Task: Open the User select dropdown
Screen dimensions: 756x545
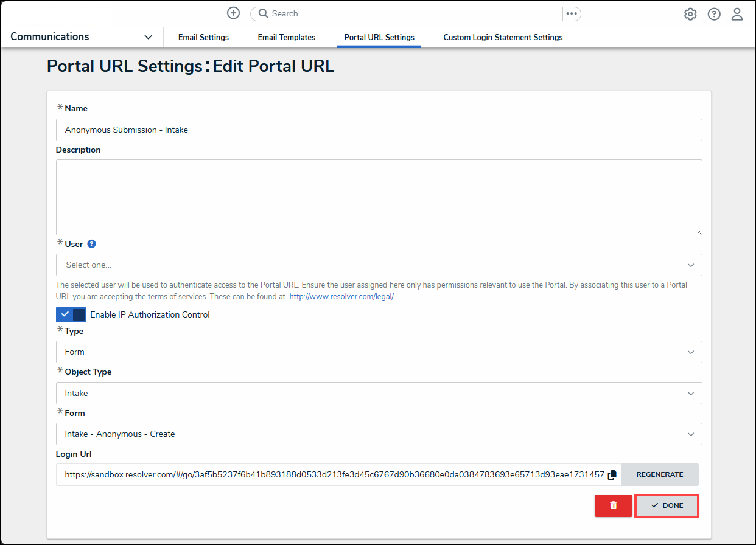Action: pos(379,265)
